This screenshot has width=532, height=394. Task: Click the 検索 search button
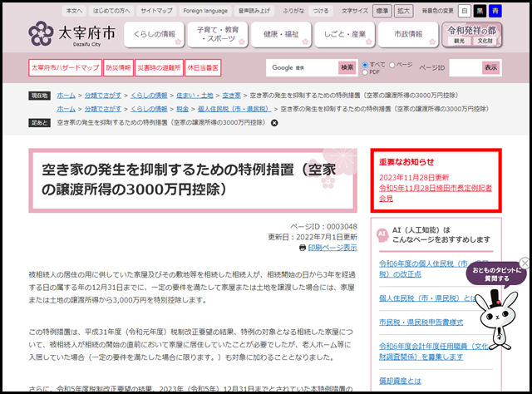(347, 67)
